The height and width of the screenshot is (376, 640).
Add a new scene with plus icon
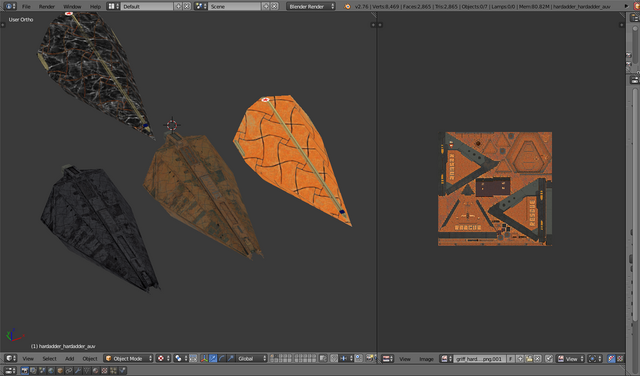pyautogui.click(x=266, y=6)
